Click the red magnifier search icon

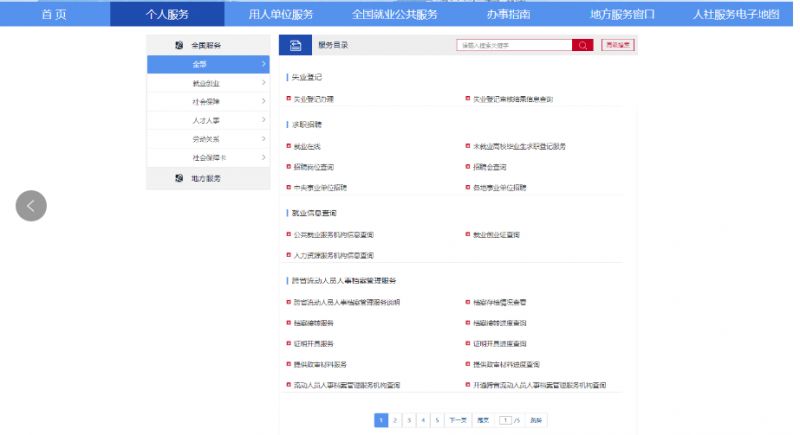(582, 45)
